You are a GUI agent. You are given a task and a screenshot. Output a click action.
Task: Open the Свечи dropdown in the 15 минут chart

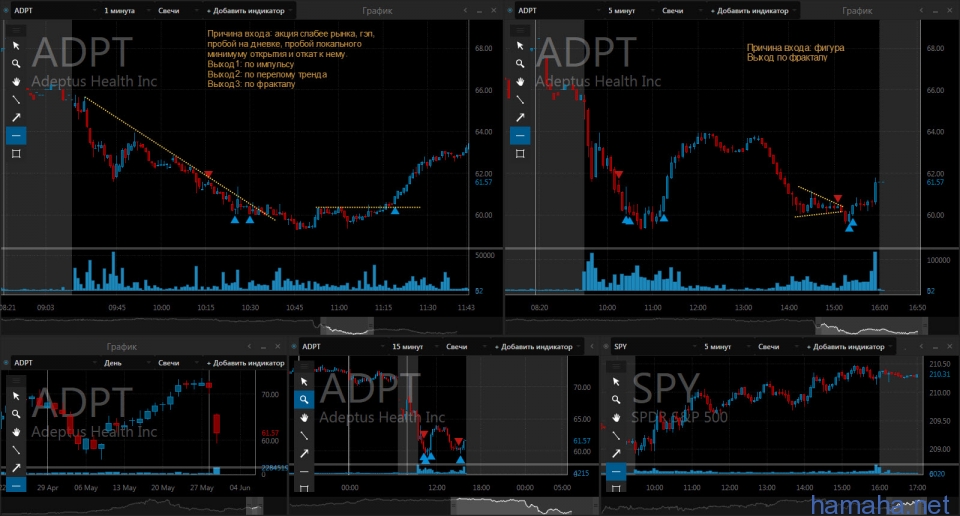click(465, 346)
